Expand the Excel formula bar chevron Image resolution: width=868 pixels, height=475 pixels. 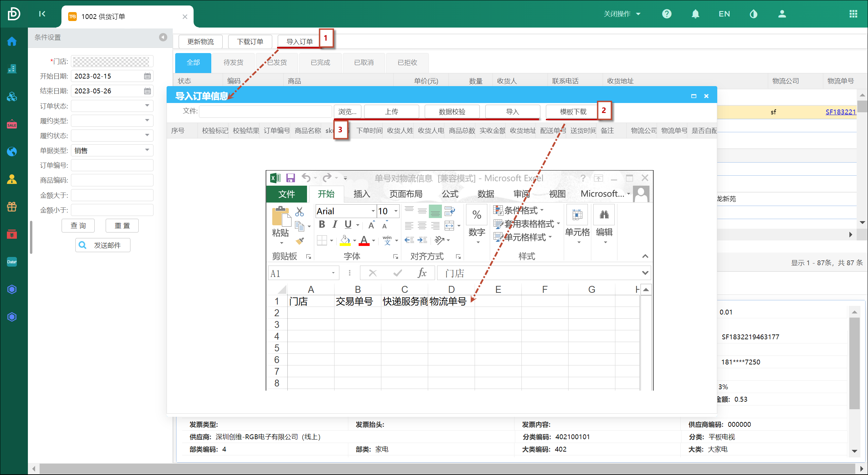click(x=645, y=273)
